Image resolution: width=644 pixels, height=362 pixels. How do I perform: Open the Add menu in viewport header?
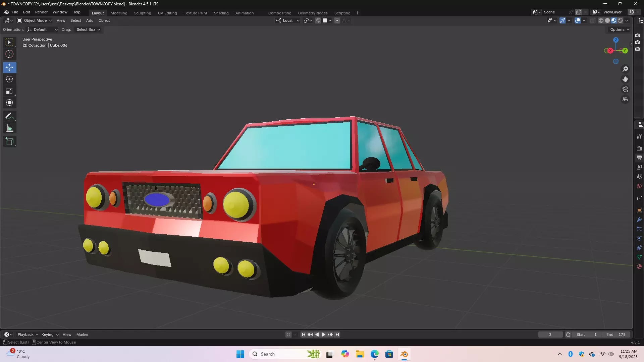[90, 20]
